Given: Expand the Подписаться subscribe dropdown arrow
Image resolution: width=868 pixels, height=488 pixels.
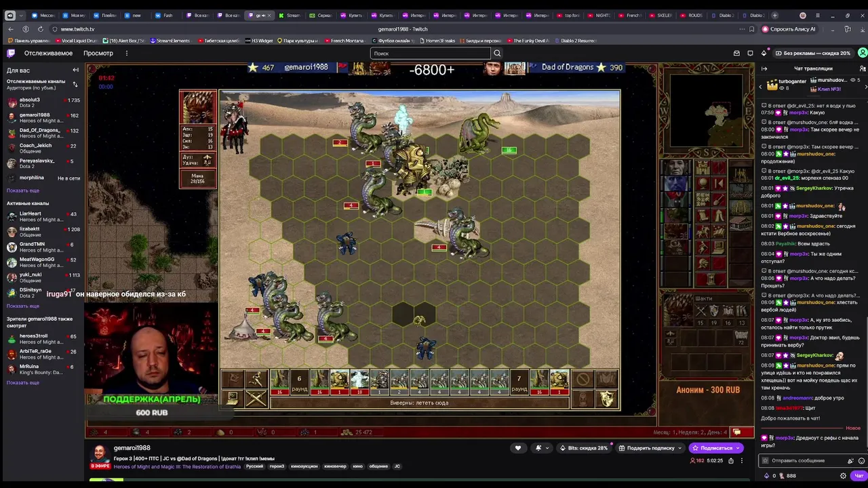Looking at the screenshot, I should tap(738, 448).
